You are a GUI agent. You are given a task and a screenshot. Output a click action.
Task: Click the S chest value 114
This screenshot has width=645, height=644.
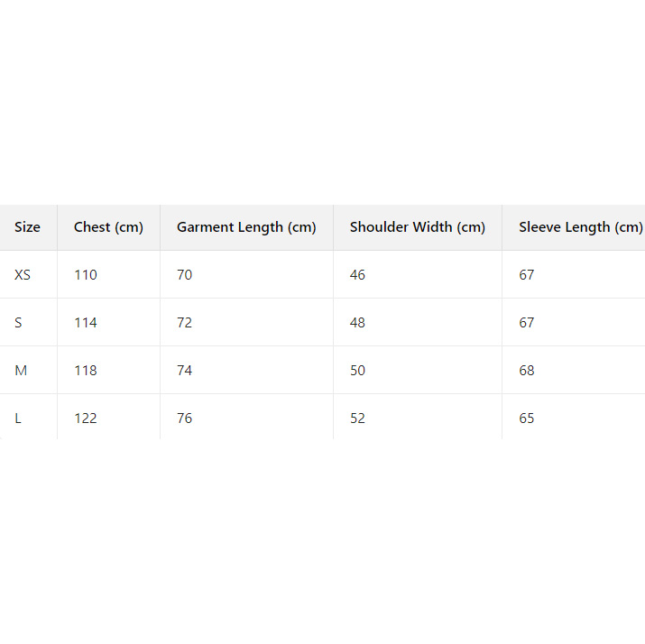pyautogui.click(x=86, y=322)
